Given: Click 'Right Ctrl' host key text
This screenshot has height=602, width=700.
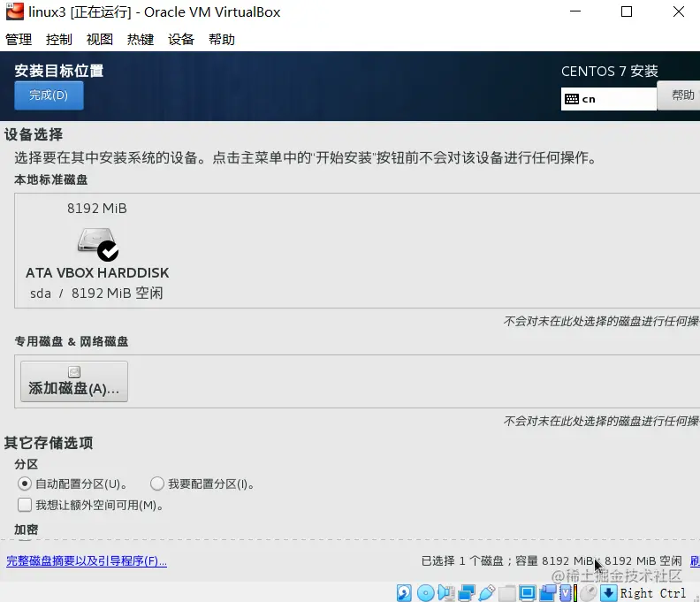Looking at the screenshot, I should pyautogui.click(x=652, y=593).
